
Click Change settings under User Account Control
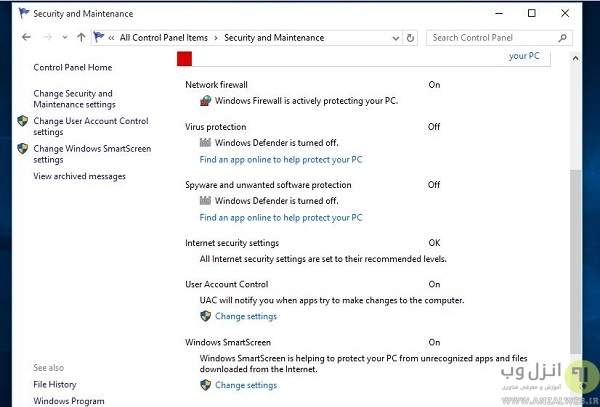pos(245,316)
